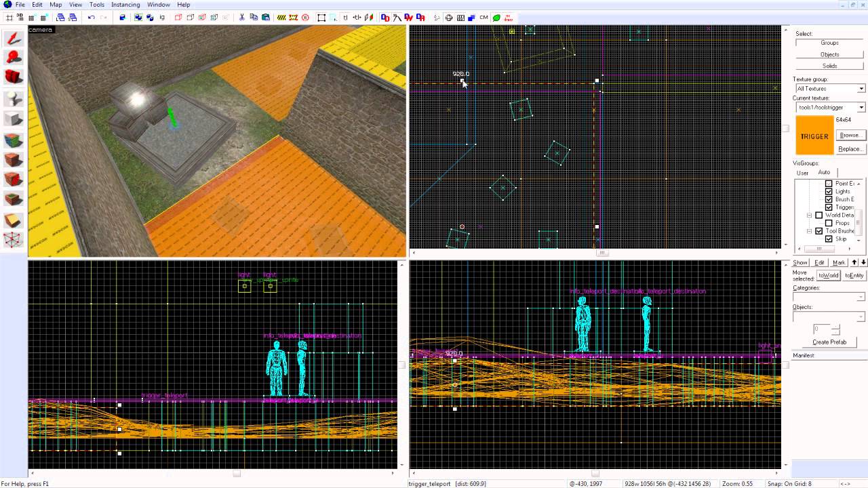This screenshot has width=868, height=488.
Task: Select the Apply Current Texture tool
Action: click(x=14, y=160)
